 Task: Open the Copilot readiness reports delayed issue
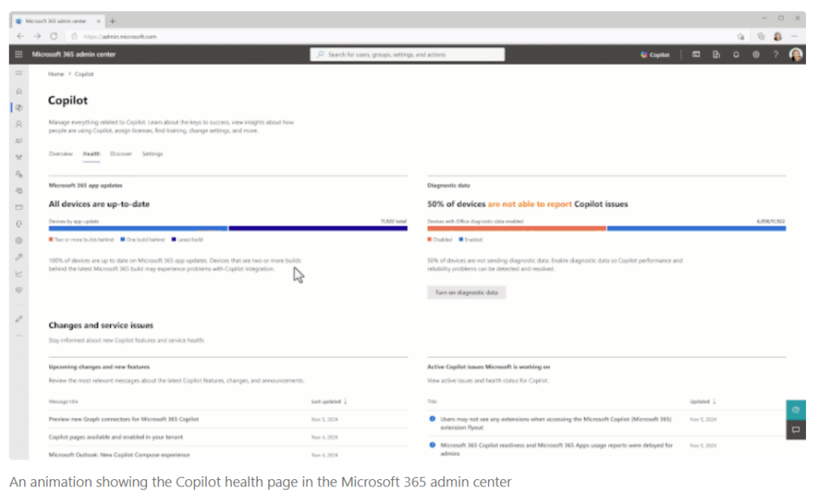point(557,449)
